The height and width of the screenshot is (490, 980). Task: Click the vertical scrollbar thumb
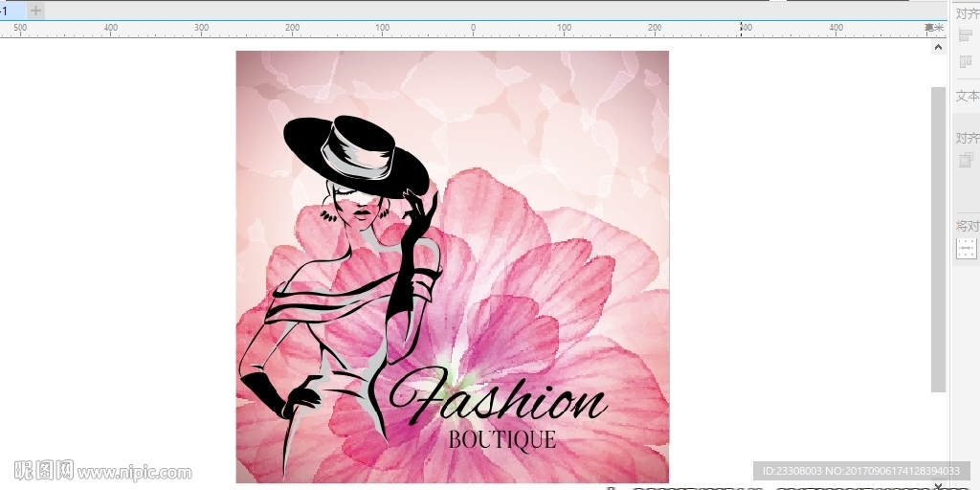point(938,239)
